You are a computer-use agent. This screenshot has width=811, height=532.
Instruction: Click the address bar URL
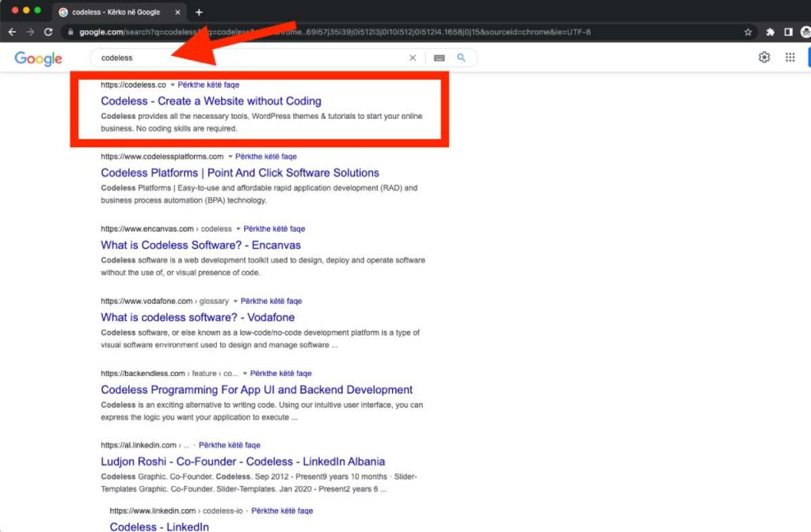coord(335,32)
